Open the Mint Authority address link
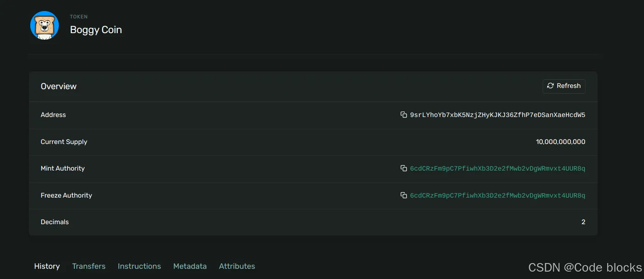Screen dimensions: 644x279 pyautogui.click(x=498, y=169)
